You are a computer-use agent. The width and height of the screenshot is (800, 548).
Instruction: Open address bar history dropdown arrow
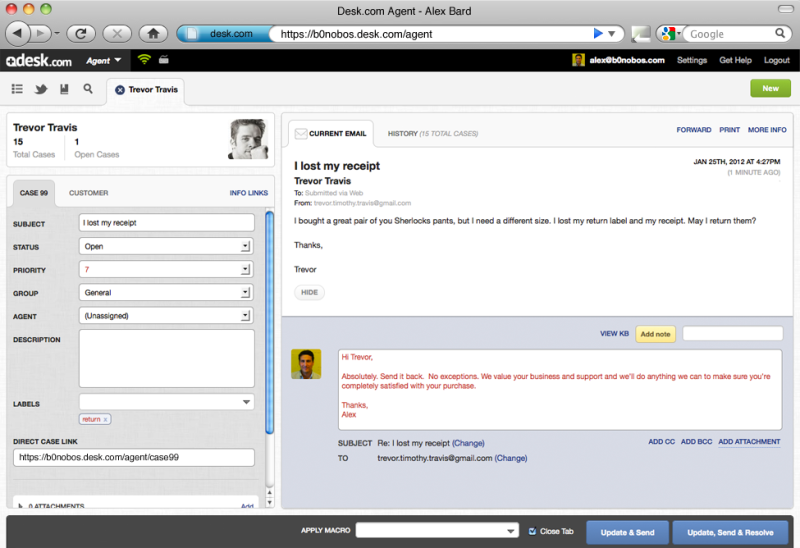(612, 34)
